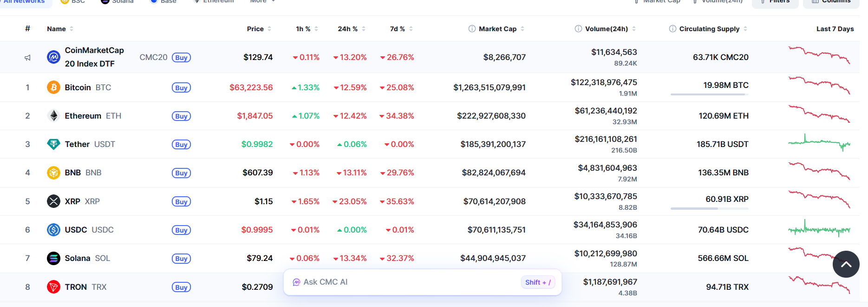Click the XRP coin logo

tap(53, 201)
